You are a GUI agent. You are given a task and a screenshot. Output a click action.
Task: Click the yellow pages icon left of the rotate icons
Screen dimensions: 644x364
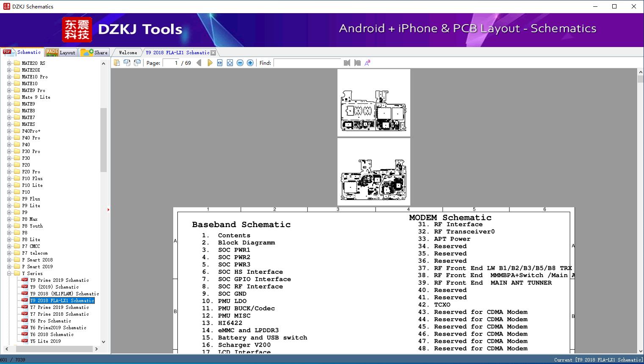pyautogui.click(x=116, y=63)
